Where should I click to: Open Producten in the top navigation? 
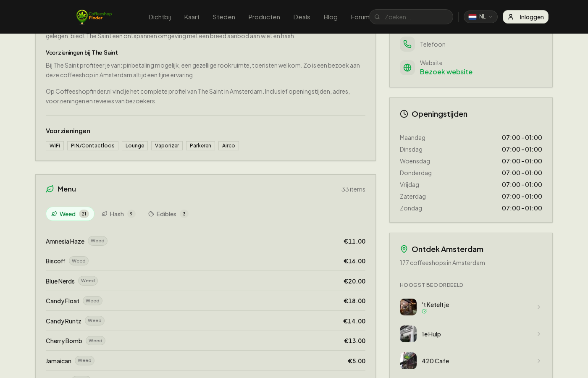click(264, 17)
